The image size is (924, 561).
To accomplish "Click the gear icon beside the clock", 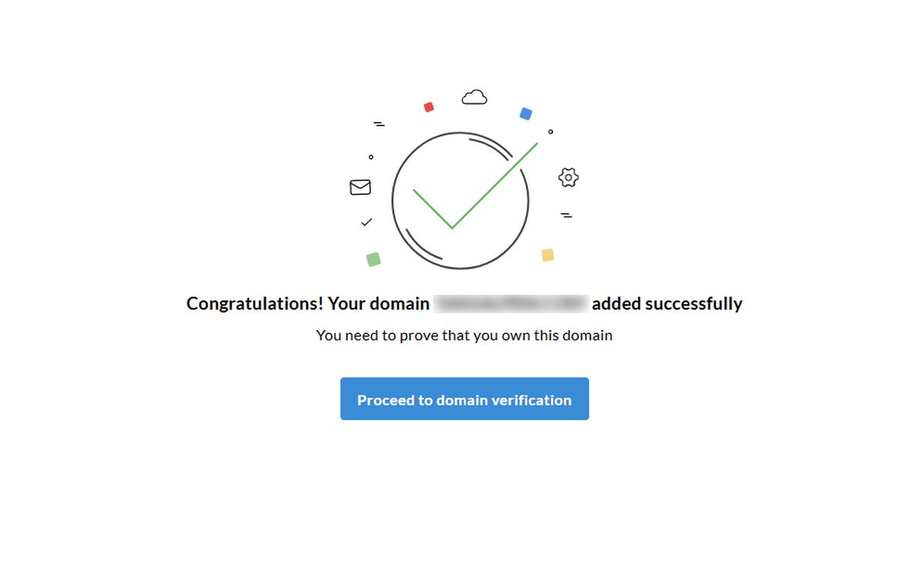I will tap(567, 177).
